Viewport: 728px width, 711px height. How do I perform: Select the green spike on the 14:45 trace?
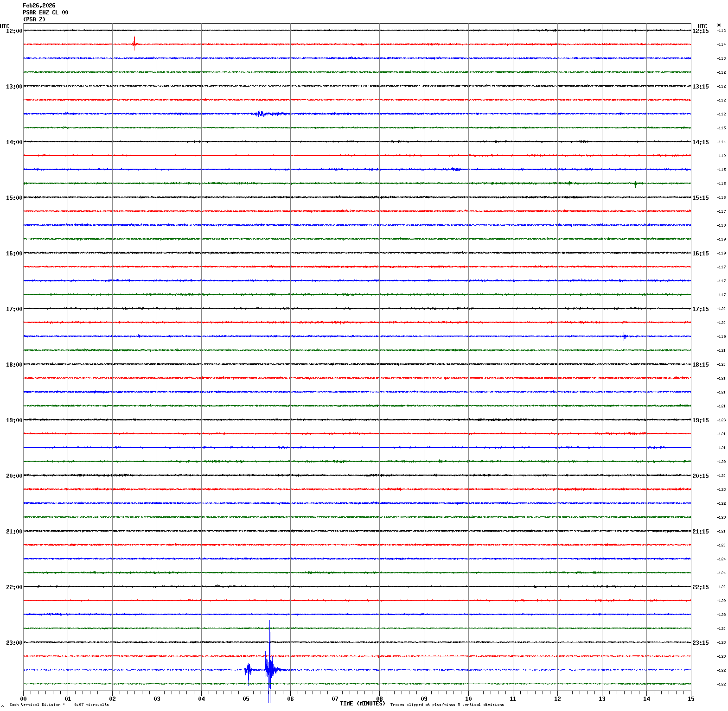click(635, 184)
